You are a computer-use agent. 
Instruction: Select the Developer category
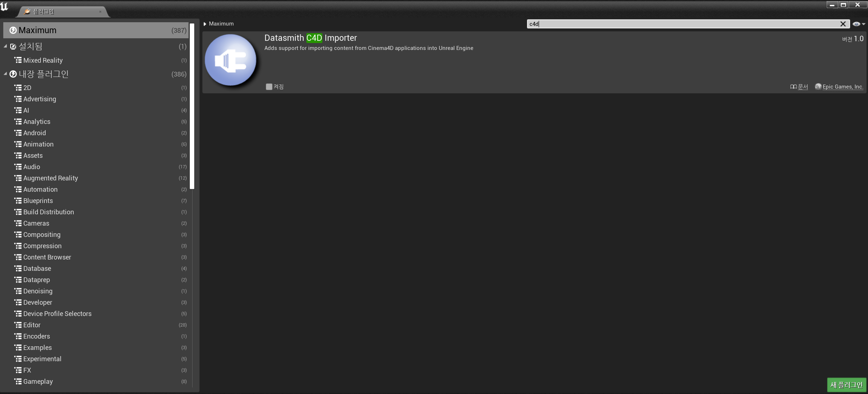point(96,303)
